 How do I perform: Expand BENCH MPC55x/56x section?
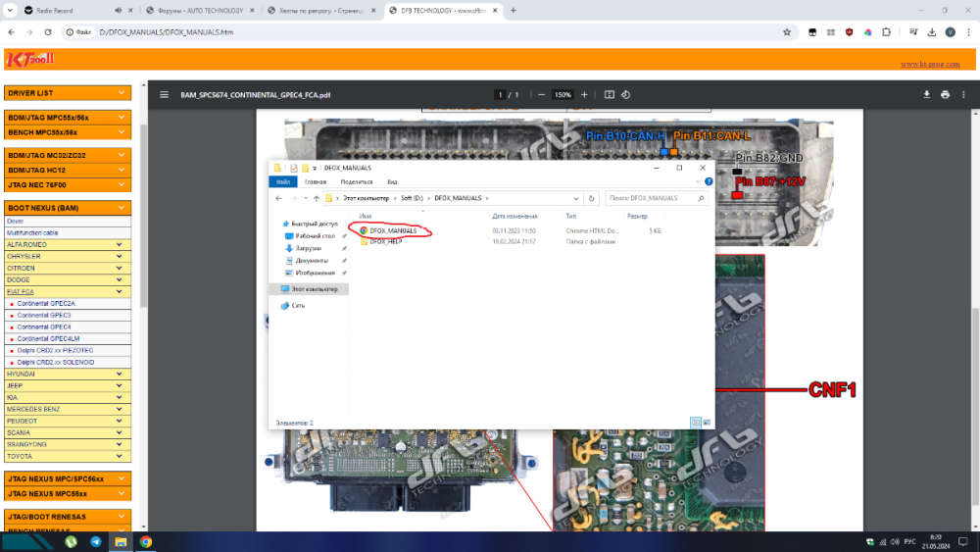point(68,132)
